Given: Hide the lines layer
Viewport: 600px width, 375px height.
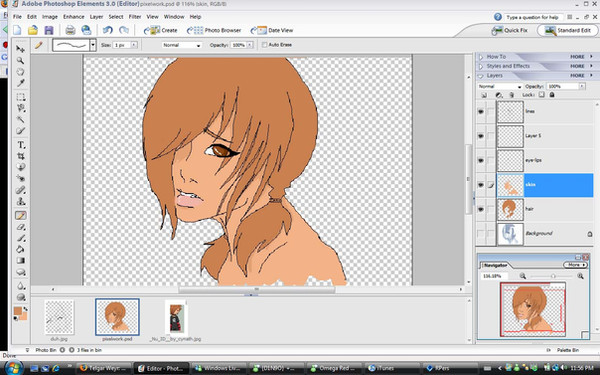Looking at the screenshot, I should pyautogui.click(x=481, y=111).
